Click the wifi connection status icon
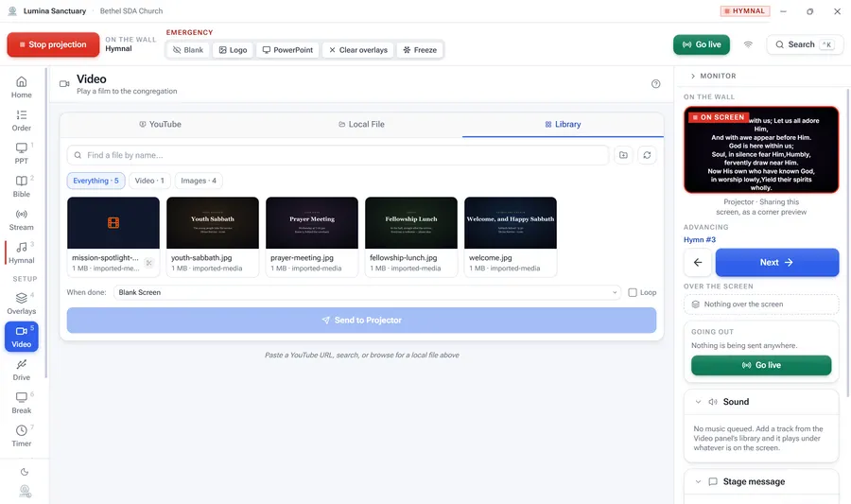The width and height of the screenshot is (851, 504). pos(748,44)
